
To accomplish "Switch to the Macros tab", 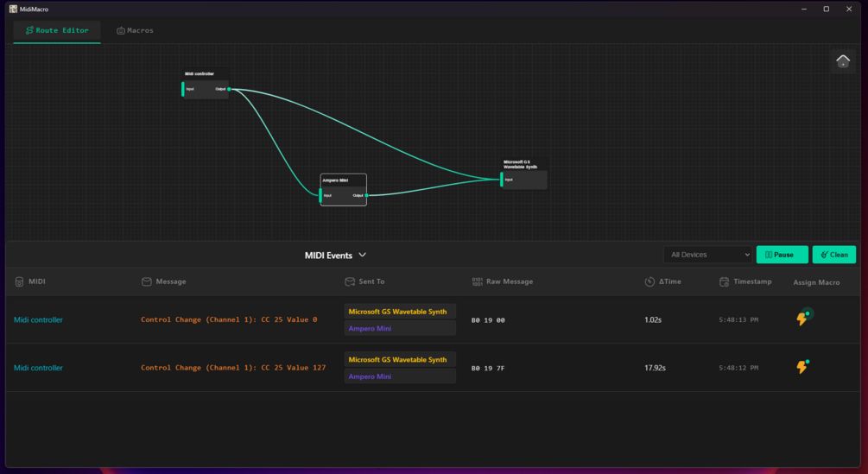I will click(x=135, y=30).
